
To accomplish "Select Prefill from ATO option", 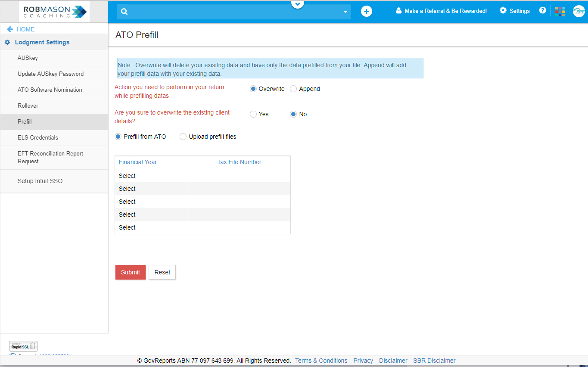I will pos(118,137).
